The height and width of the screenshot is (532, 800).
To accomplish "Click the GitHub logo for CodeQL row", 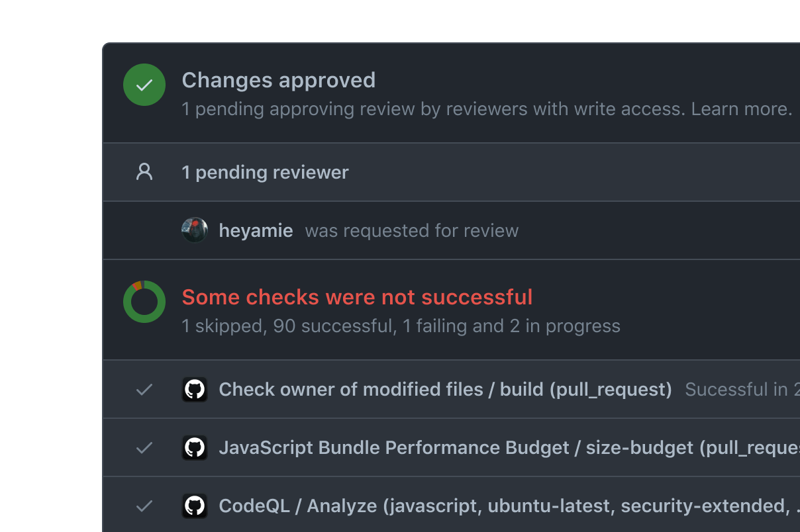I will pyautogui.click(x=195, y=506).
